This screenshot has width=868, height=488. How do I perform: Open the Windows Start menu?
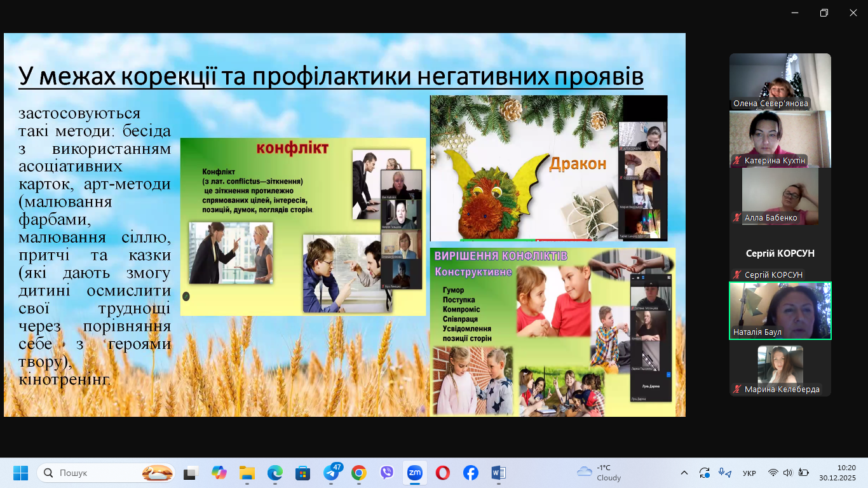click(x=21, y=473)
